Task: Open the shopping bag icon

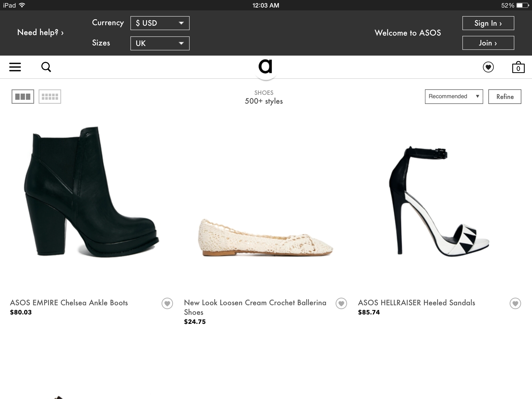Action: click(518, 67)
